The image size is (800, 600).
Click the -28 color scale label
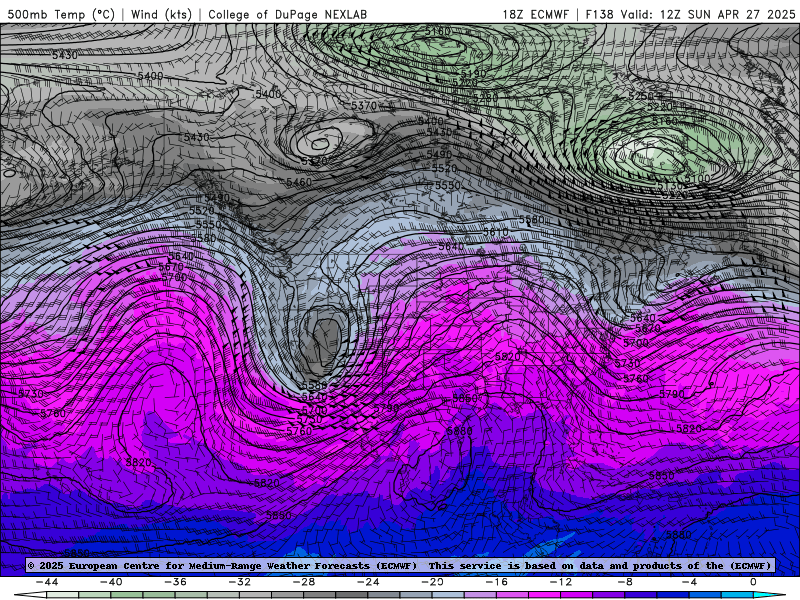coord(304,582)
